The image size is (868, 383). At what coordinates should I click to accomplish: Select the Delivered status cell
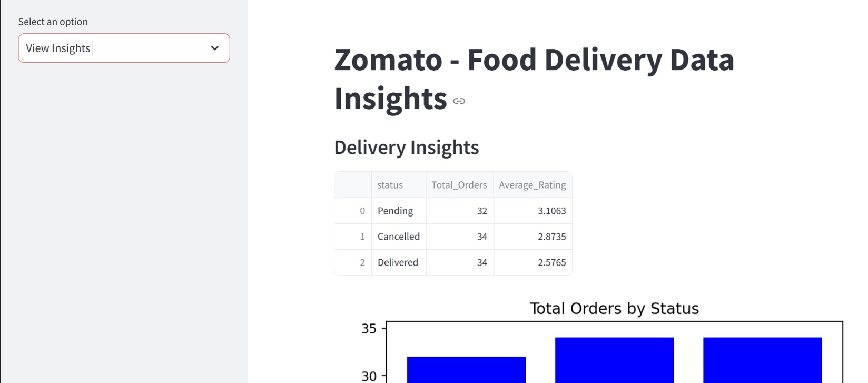pyautogui.click(x=398, y=262)
